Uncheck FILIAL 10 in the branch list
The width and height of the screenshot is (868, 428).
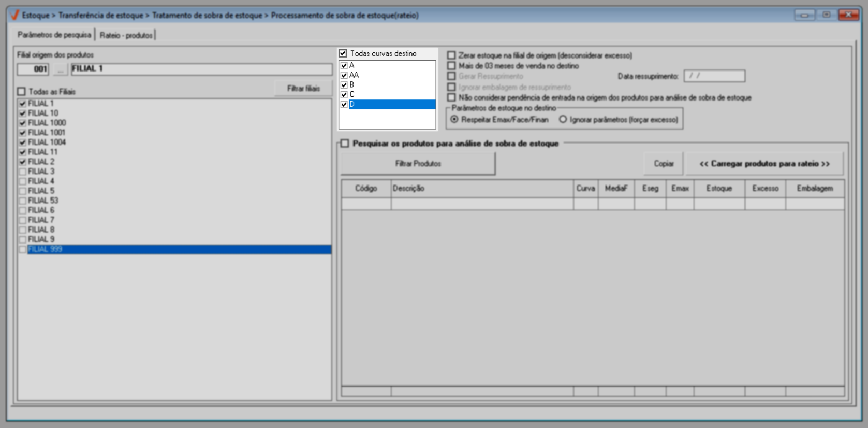[x=22, y=113]
